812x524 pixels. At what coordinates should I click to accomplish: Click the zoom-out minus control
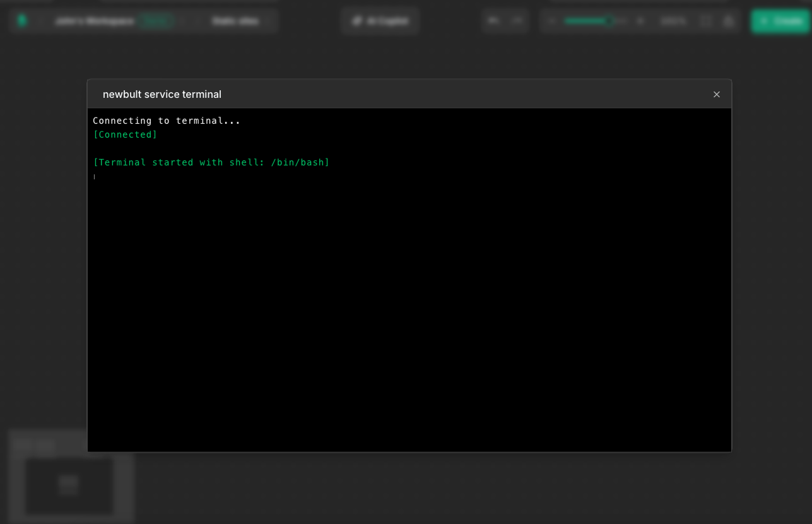(551, 21)
